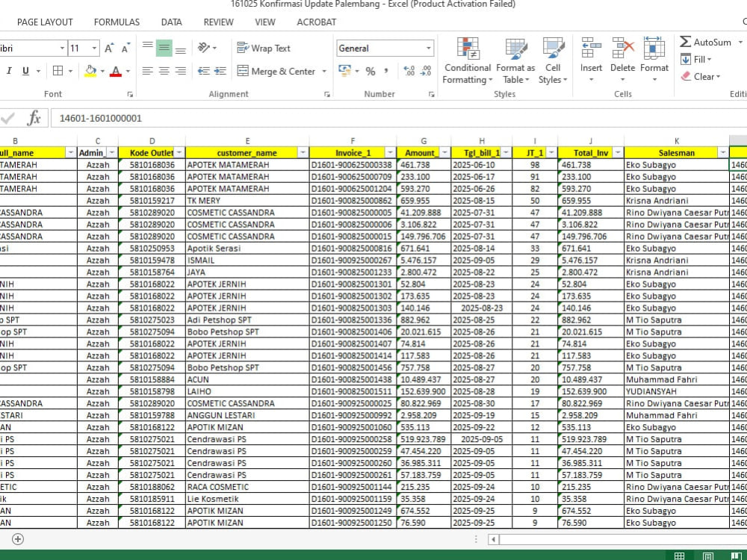Decrease indent
The width and height of the screenshot is (747, 560).
[x=204, y=71]
